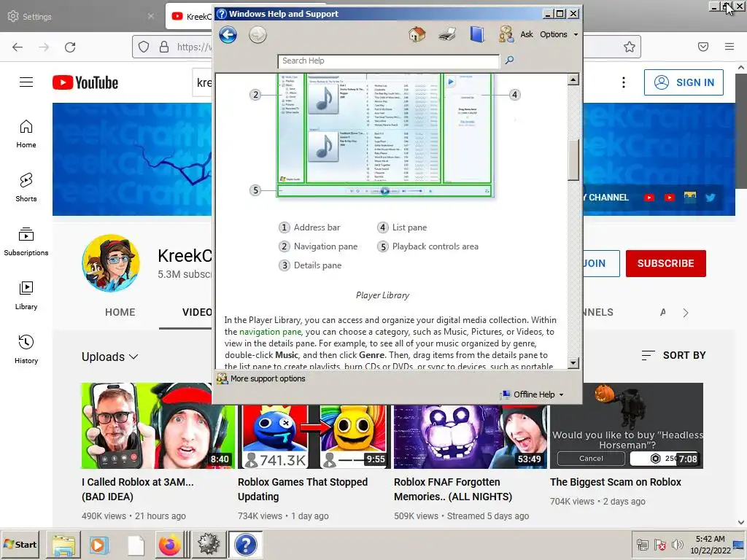Reload the page in Firefox

pyautogui.click(x=70, y=47)
